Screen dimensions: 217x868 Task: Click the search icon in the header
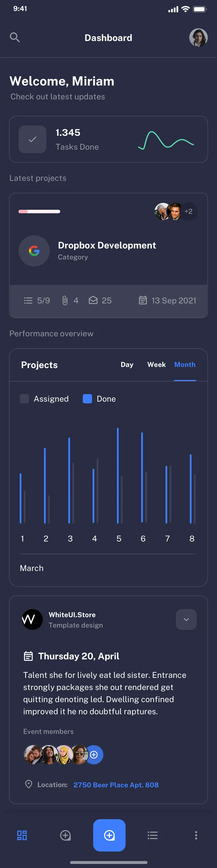pos(15,37)
